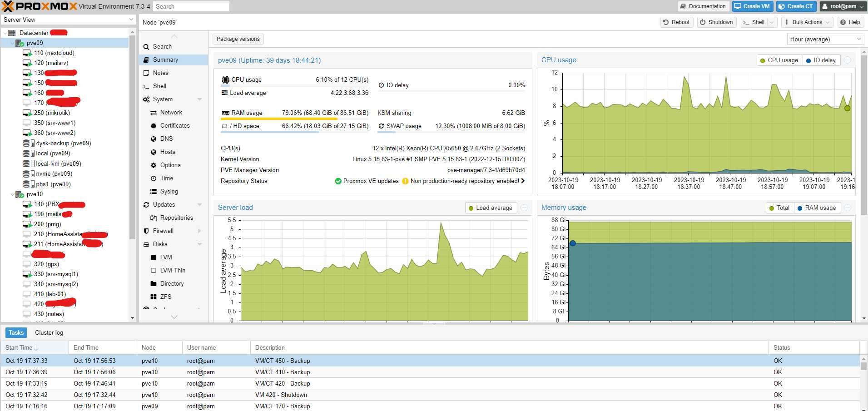Click the Firewall shield icon
This screenshot has height=411, width=868.
point(146,231)
